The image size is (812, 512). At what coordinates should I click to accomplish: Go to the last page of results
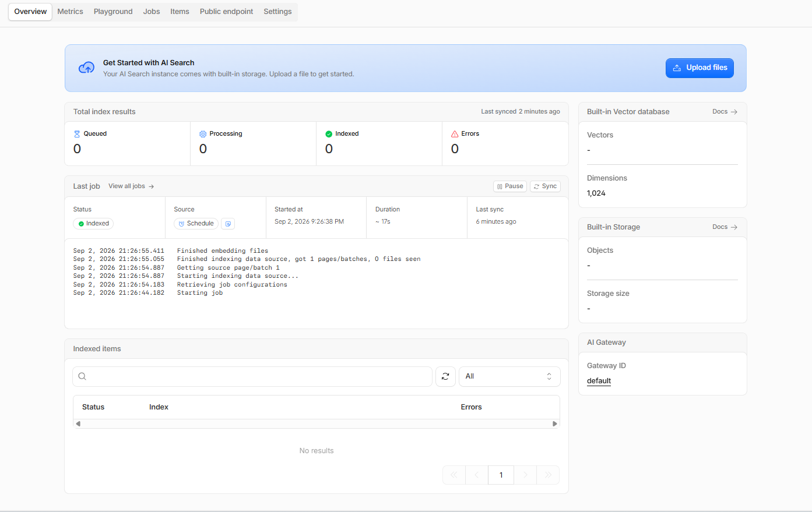pyautogui.click(x=548, y=475)
